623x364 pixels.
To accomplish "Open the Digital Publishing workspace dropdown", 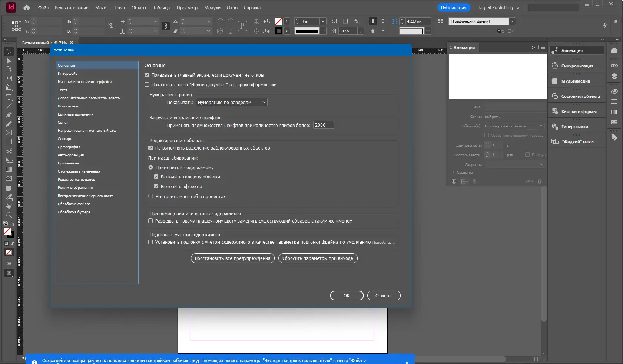I will [498, 7].
